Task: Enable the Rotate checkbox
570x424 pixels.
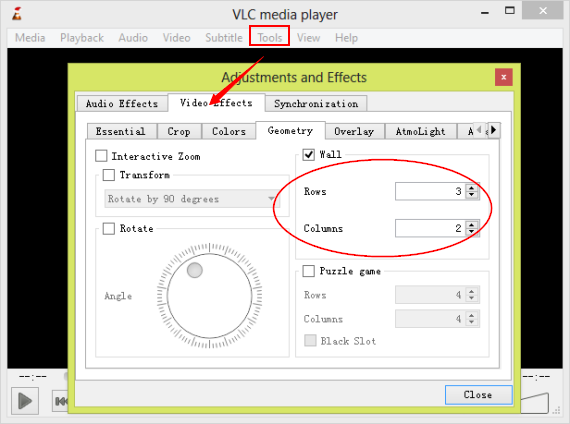Action: [109, 228]
